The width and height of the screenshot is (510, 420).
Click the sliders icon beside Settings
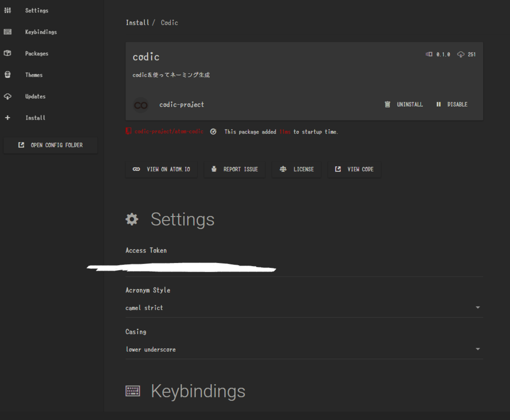(x=7, y=10)
